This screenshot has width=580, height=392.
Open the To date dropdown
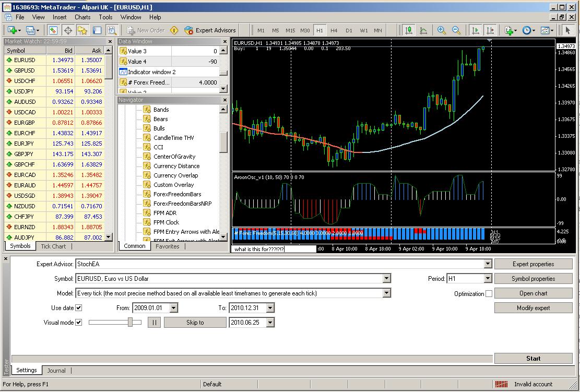tap(270, 307)
